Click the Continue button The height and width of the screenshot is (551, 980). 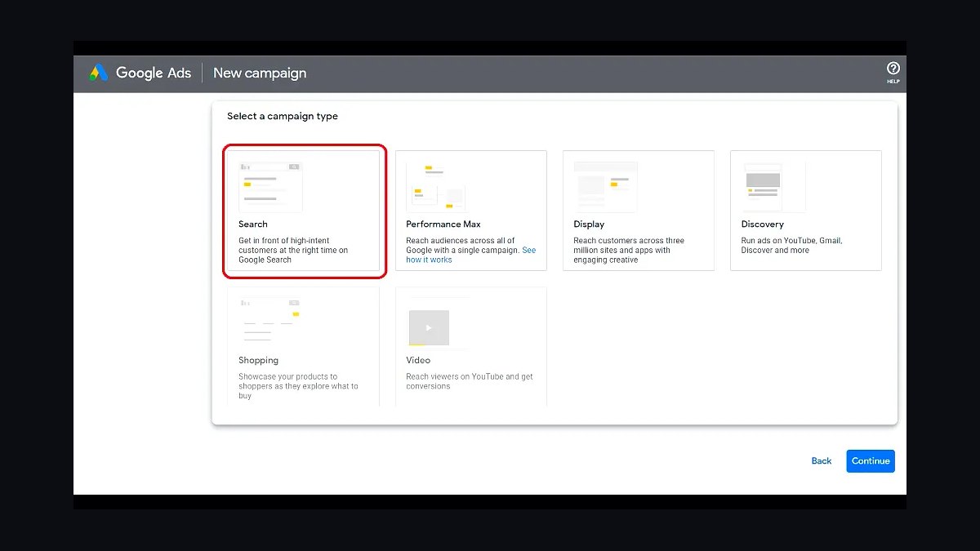point(871,461)
